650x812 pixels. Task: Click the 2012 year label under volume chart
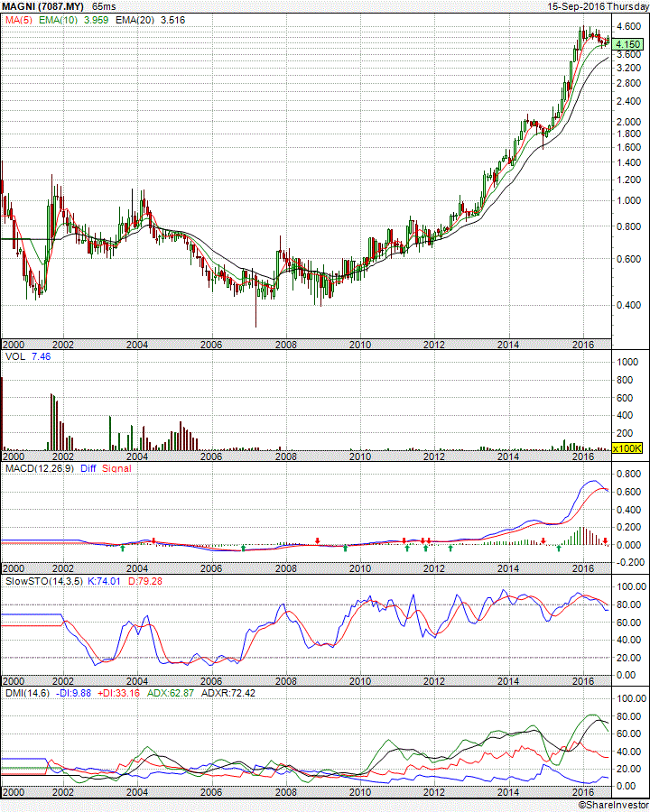point(434,457)
